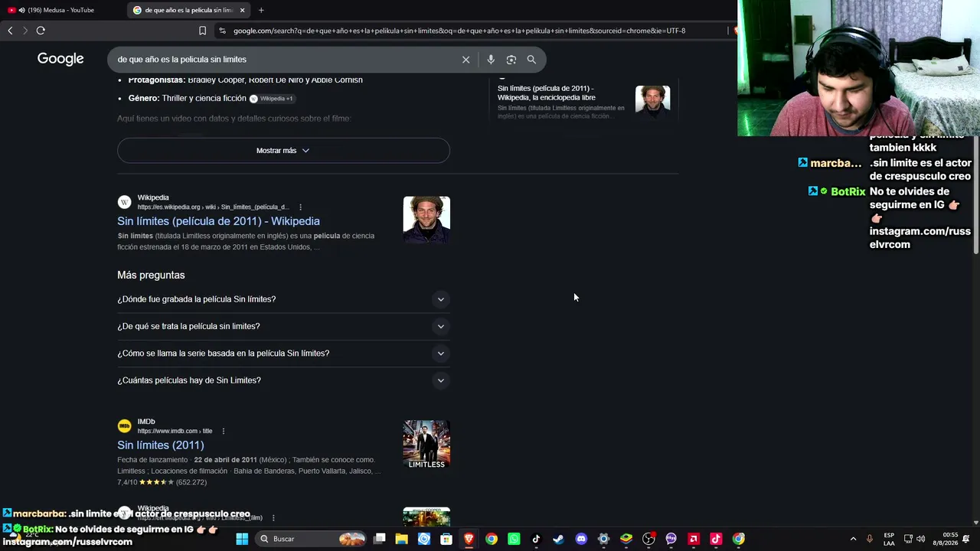Open site information icon in address bar
This screenshot has height=551, width=980.
pos(222,31)
